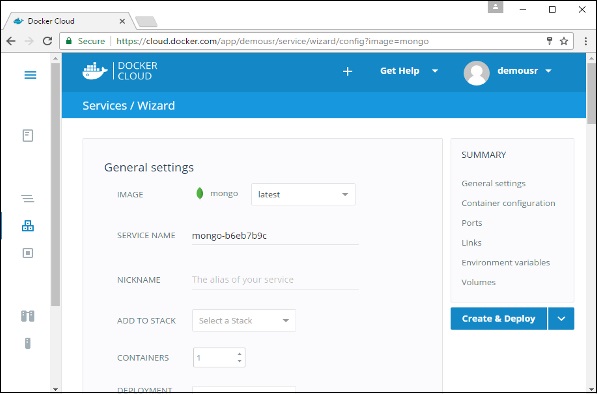The height and width of the screenshot is (394, 597).
Task: Open the Get Help dropdown menu
Action: pyautogui.click(x=409, y=71)
